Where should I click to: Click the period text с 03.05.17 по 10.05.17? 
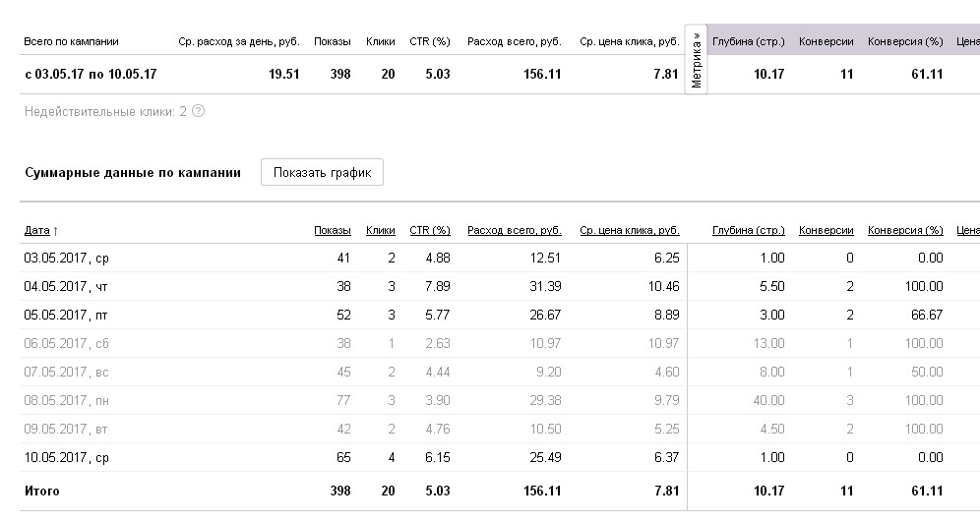91,75
